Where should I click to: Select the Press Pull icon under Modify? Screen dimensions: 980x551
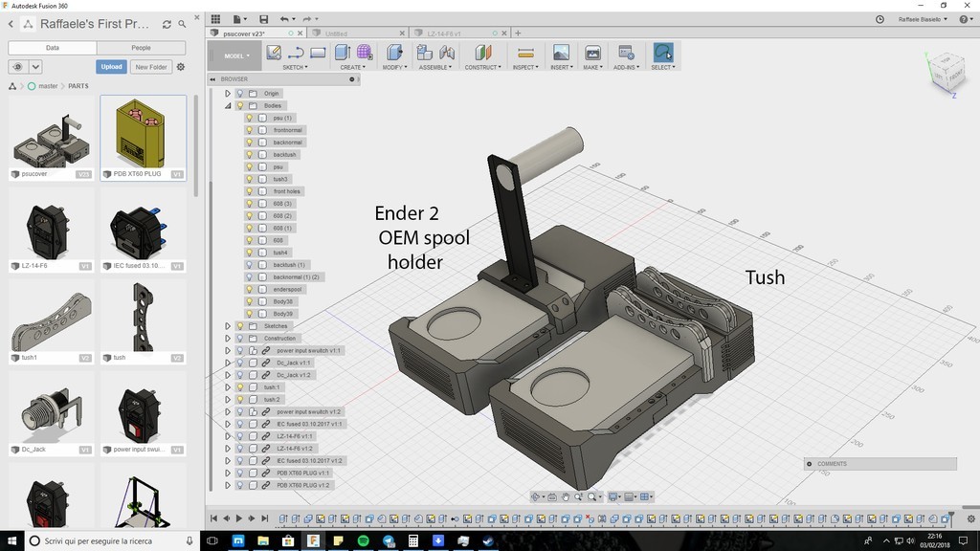pyautogui.click(x=394, y=53)
